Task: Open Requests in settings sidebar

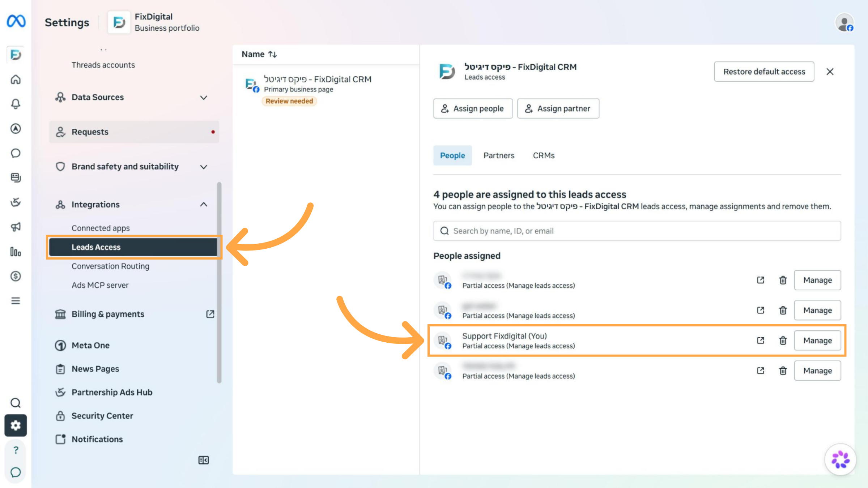Action: coord(134,132)
